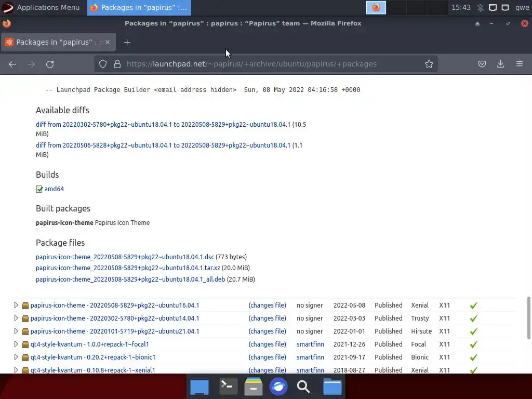532x399 pixels.
Task: Bookmark this page with the star
Action: coord(429,64)
